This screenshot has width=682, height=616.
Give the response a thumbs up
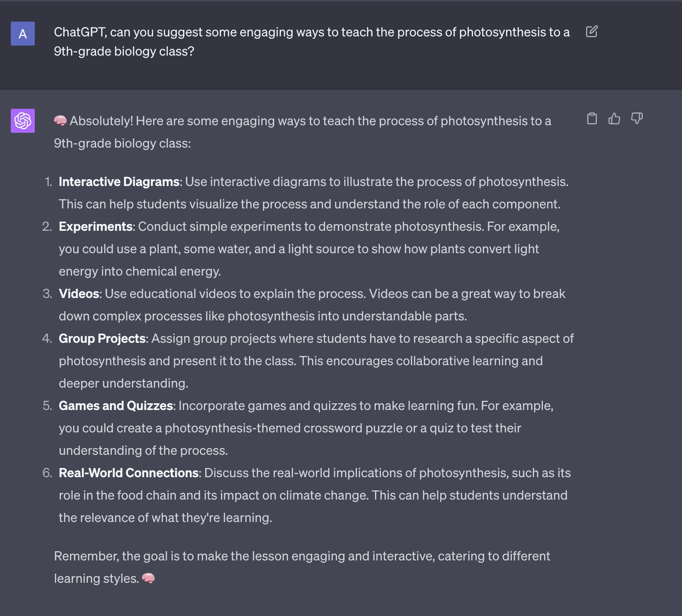614,119
